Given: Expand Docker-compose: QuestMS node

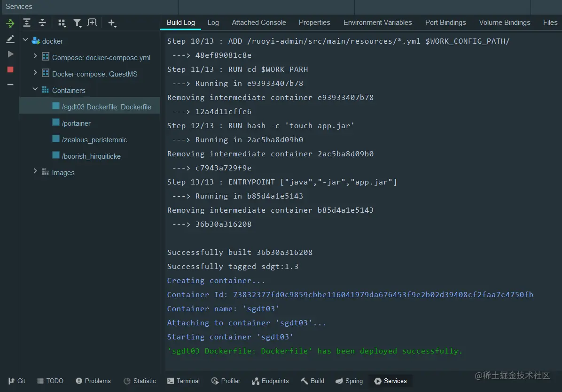Looking at the screenshot, I should pyautogui.click(x=35, y=73).
